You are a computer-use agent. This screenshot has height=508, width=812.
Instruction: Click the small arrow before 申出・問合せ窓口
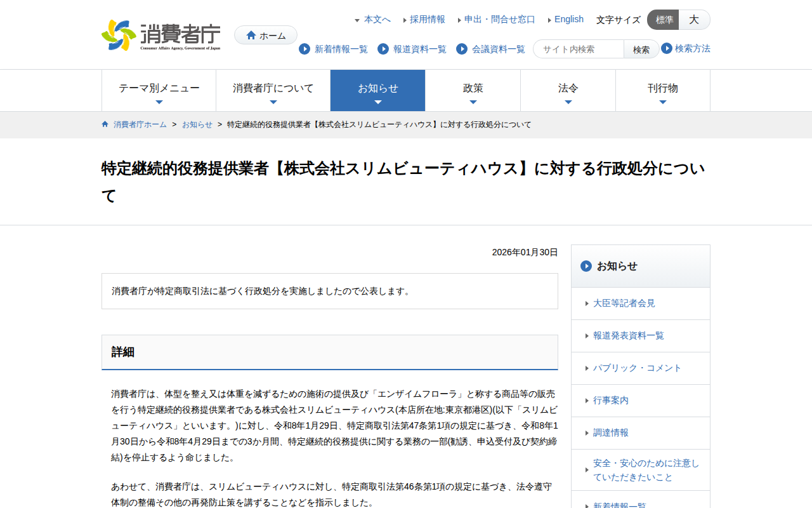pos(459,20)
